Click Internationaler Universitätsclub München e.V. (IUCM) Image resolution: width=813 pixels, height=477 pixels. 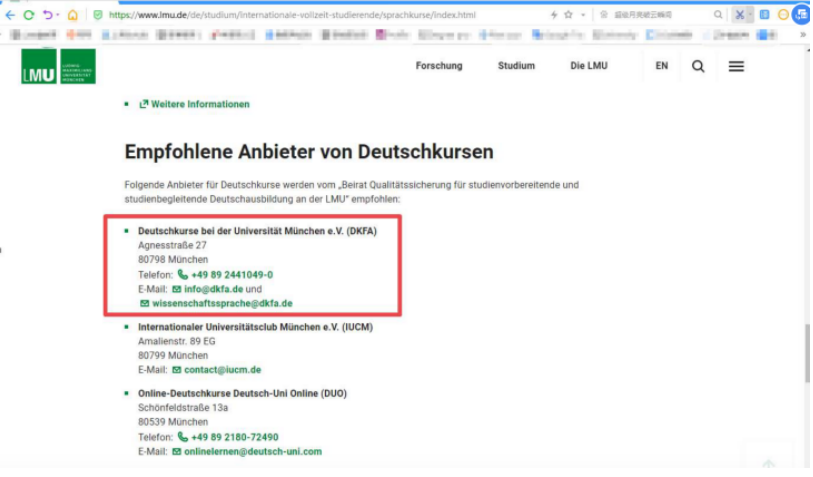click(x=256, y=328)
